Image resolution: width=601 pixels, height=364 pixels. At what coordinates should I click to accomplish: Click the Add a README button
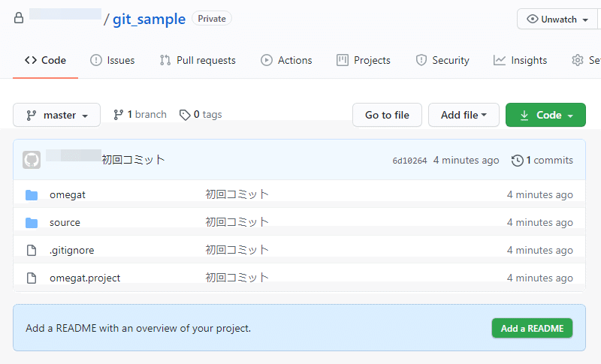click(532, 328)
